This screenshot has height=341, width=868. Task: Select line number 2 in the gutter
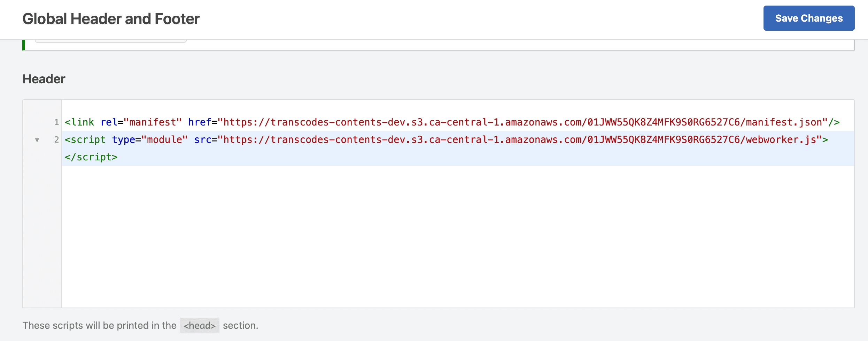57,139
